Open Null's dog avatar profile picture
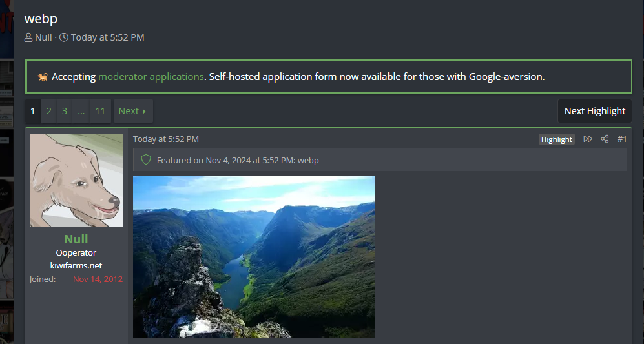The height and width of the screenshot is (344, 644). 76,180
